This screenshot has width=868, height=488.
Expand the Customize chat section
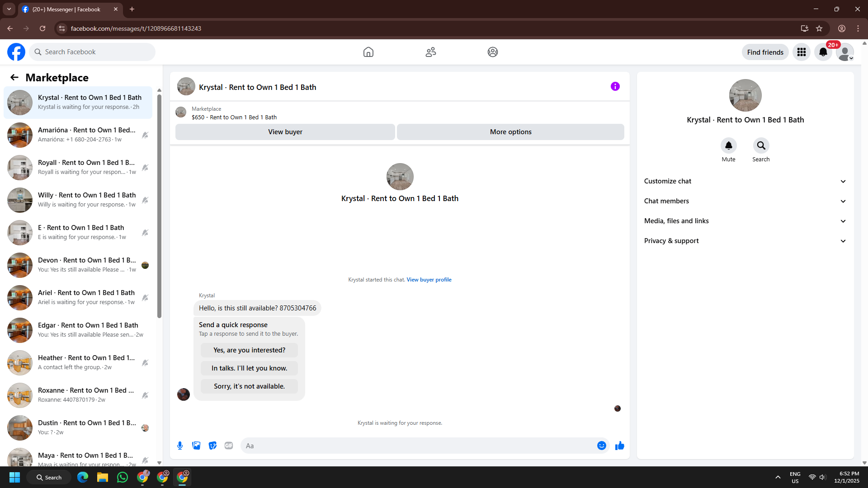pos(745,181)
